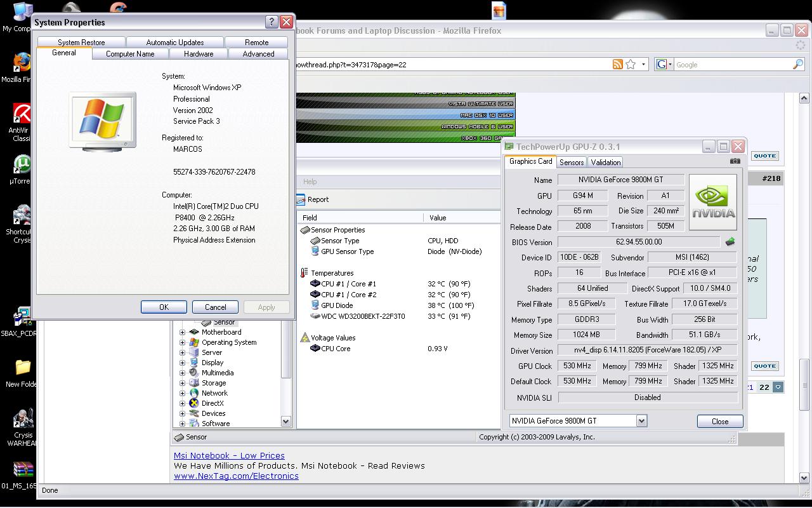Click the GPU-Z title bar icon
The width and height of the screenshot is (812, 508).
click(509, 147)
